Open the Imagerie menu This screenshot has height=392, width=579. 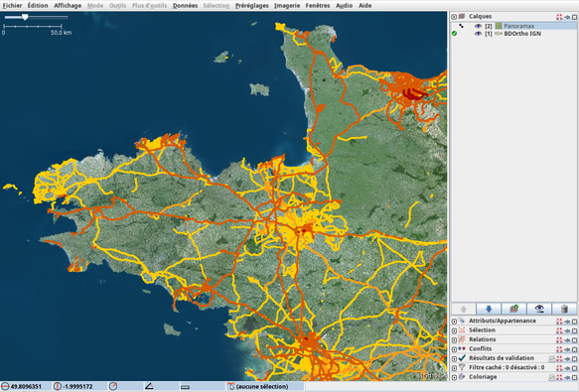(287, 6)
